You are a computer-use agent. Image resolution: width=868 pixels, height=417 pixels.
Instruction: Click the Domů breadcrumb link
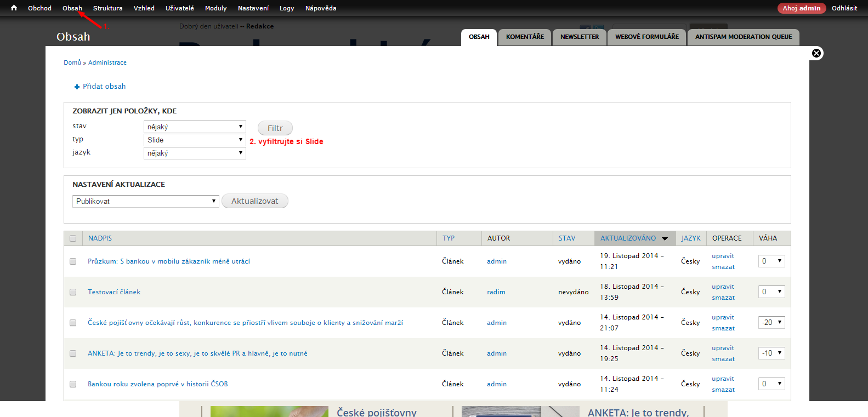(x=72, y=62)
